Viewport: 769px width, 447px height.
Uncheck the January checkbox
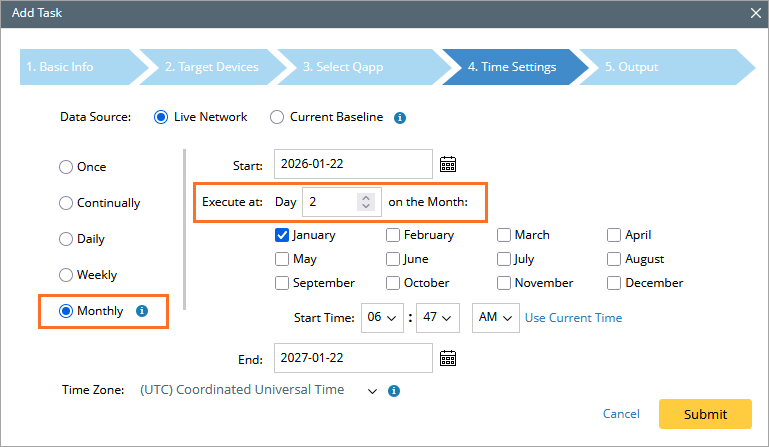(282, 236)
